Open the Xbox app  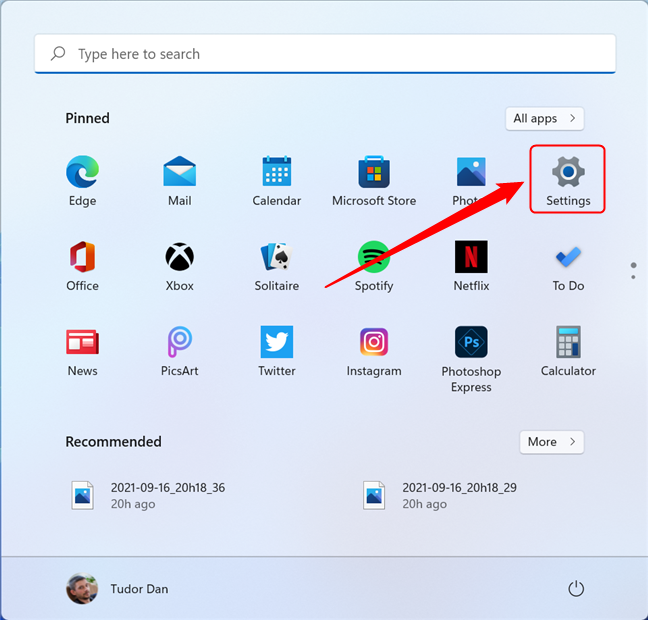(179, 266)
